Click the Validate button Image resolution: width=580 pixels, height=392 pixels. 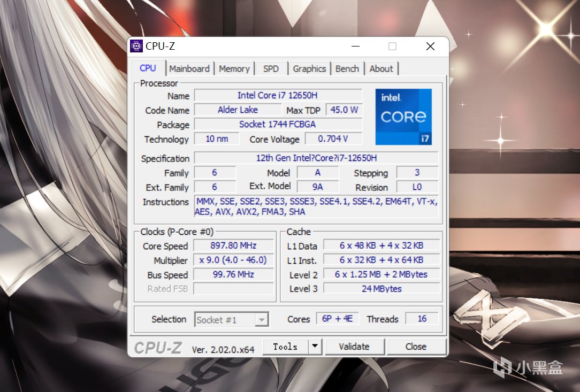pos(354,347)
